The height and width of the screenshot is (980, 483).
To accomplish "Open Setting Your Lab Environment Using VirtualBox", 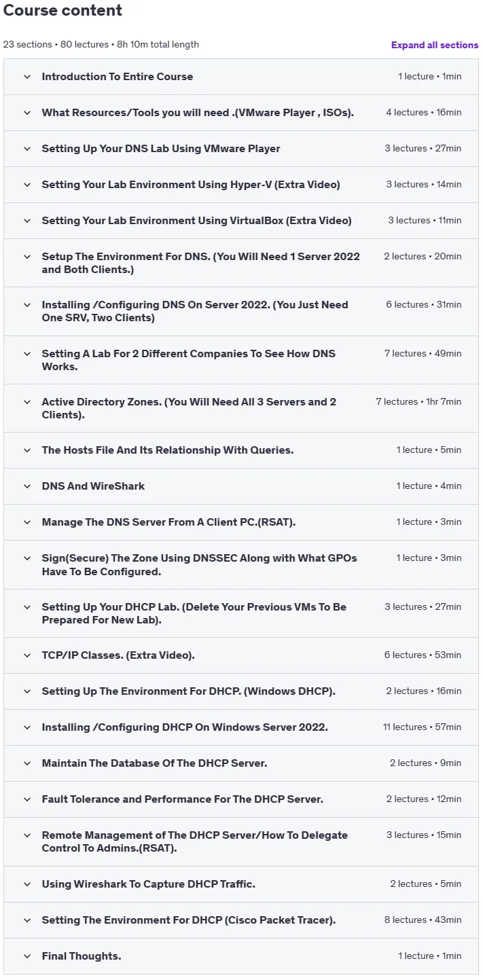I will coord(197,221).
